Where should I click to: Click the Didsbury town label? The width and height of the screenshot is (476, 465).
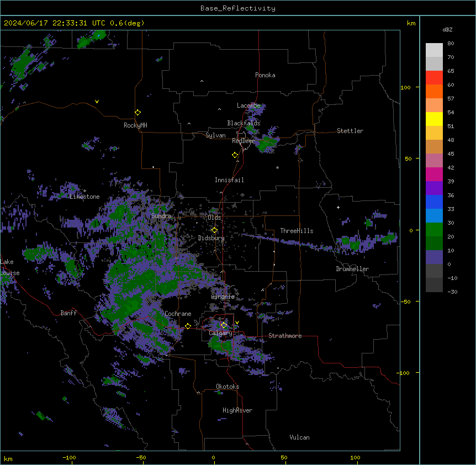[211, 238]
